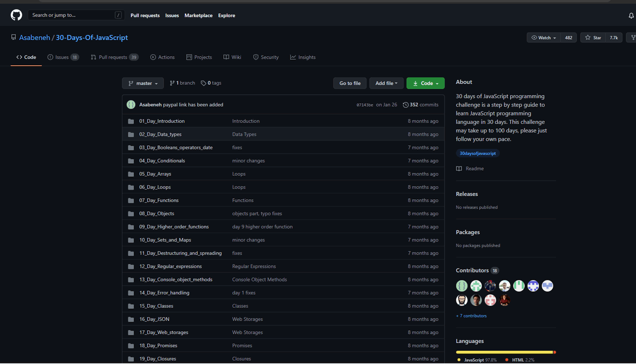This screenshot has height=364, width=636.
Task: Open the 16_Day_JSON folder
Action: pos(154,319)
